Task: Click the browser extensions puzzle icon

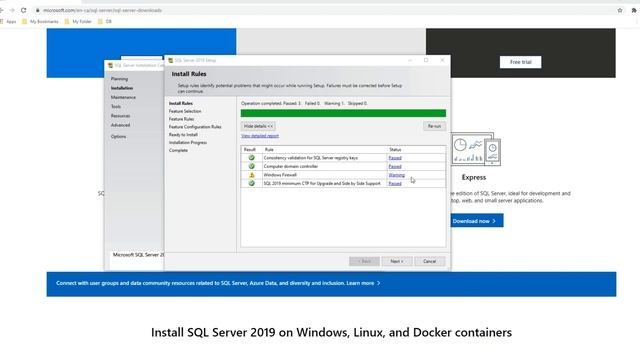Action: click(634, 10)
